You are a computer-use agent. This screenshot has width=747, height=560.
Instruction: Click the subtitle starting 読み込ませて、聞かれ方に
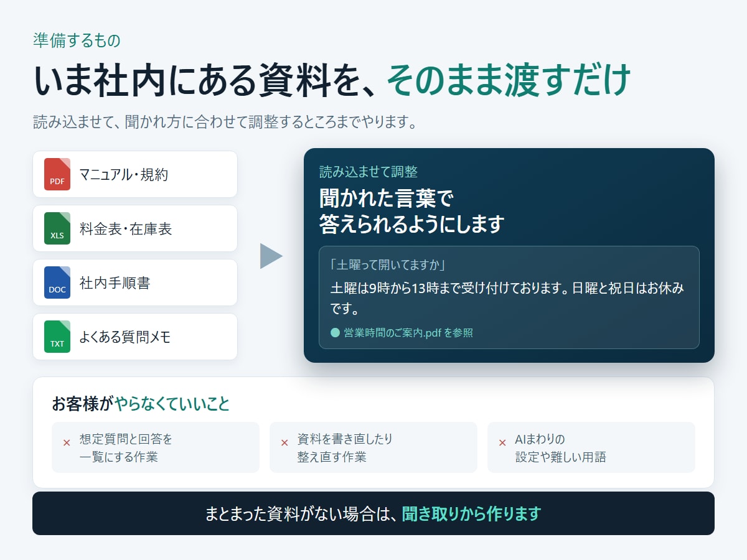(225, 122)
